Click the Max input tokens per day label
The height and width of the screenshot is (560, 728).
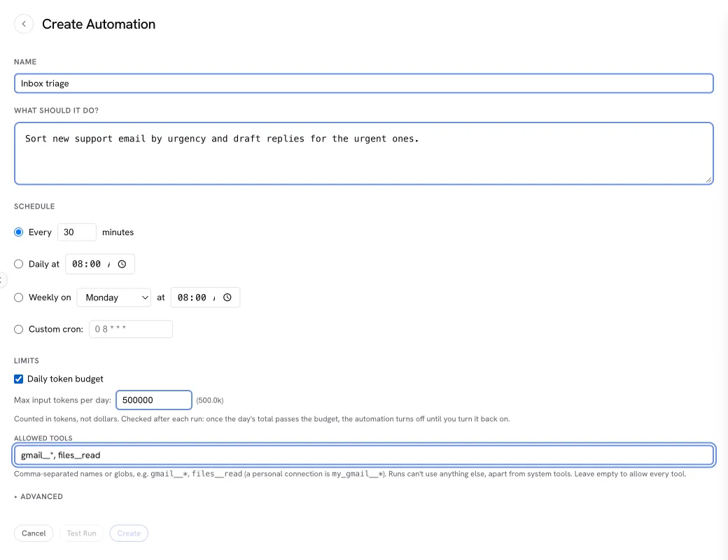(63, 400)
